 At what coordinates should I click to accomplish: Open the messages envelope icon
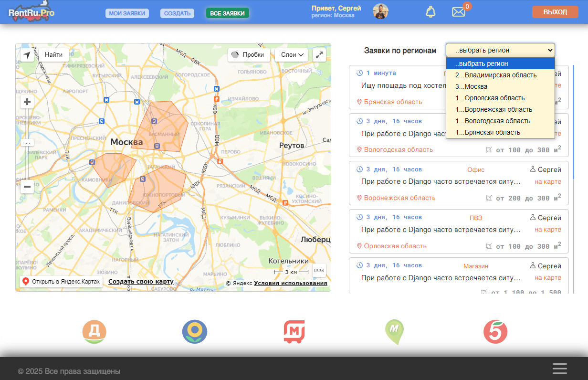pos(459,12)
